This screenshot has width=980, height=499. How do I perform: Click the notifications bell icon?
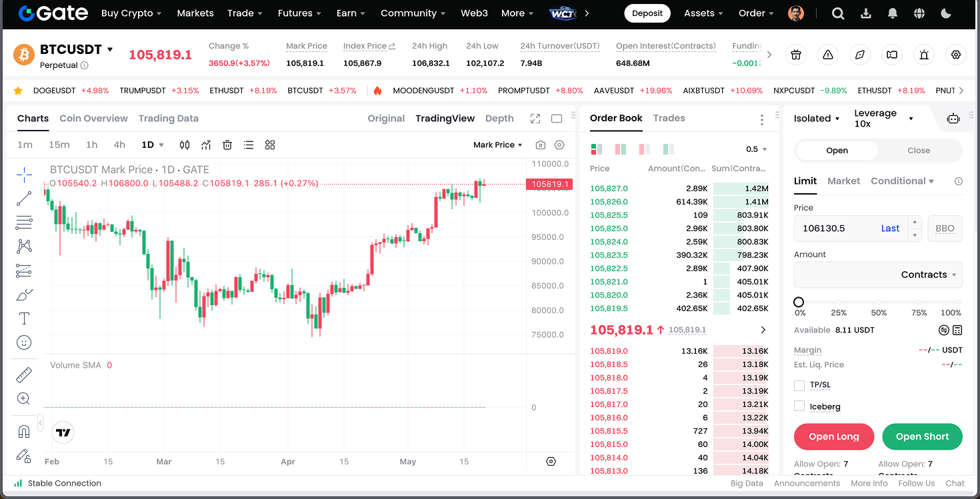pos(892,13)
